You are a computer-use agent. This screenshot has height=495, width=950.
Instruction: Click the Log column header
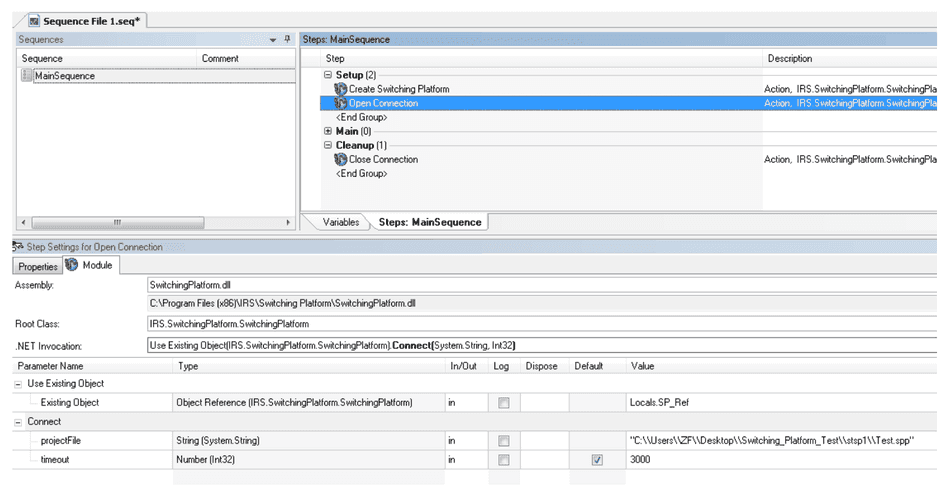[504, 366]
